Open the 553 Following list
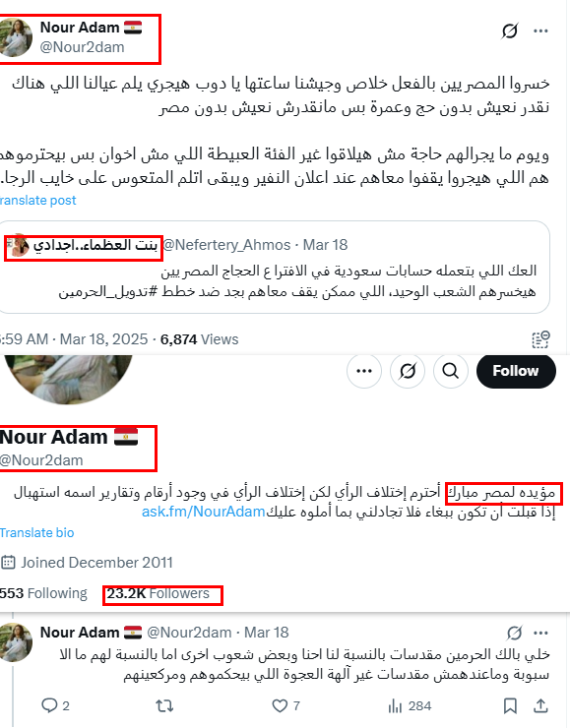 [x=43, y=593]
